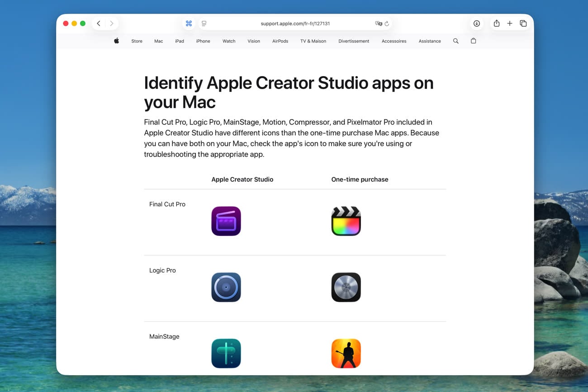Click the translate icon in the address bar
The image size is (588, 392).
(379, 24)
